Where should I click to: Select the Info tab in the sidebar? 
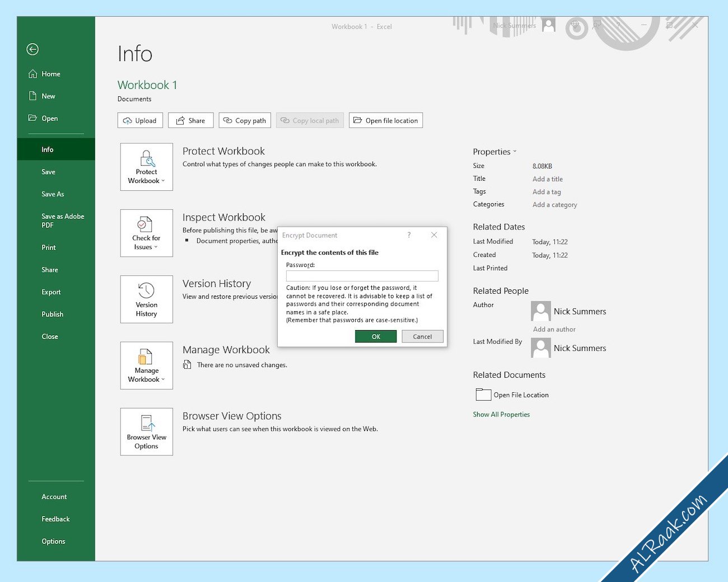56,149
